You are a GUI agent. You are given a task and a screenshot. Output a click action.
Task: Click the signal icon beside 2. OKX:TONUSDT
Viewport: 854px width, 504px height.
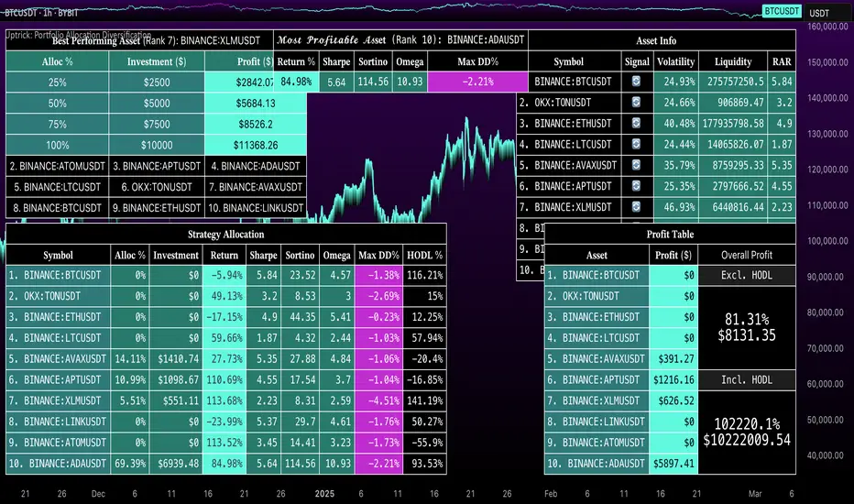tap(636, 102)
